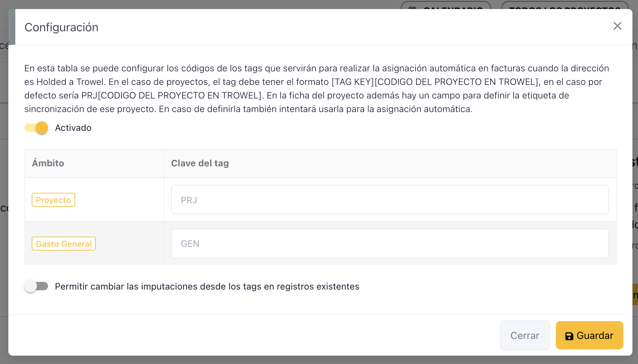The image size is (638, 364).
Task: Click the Permitir cambiar las imputaciones label
Action: coord(207,286)
